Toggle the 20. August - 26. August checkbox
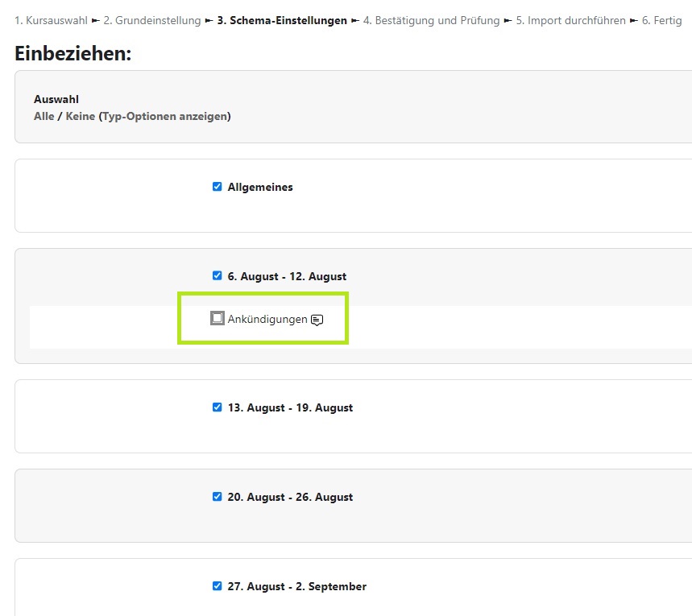Screen dimensions: 692x616 pyautogui.click(x=217, y=497)
